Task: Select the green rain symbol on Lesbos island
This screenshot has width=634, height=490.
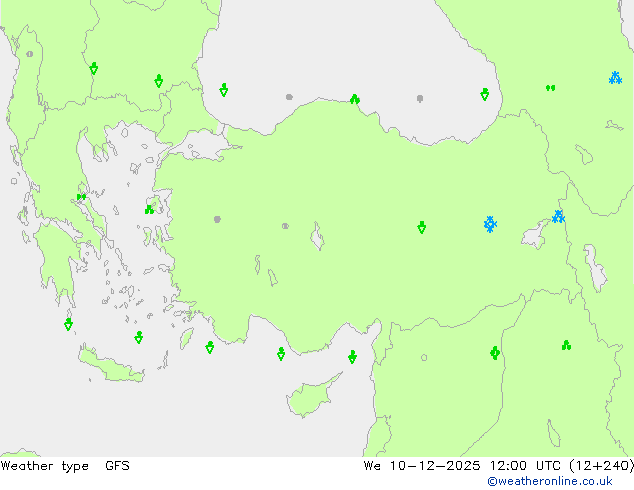Action: 149,209
